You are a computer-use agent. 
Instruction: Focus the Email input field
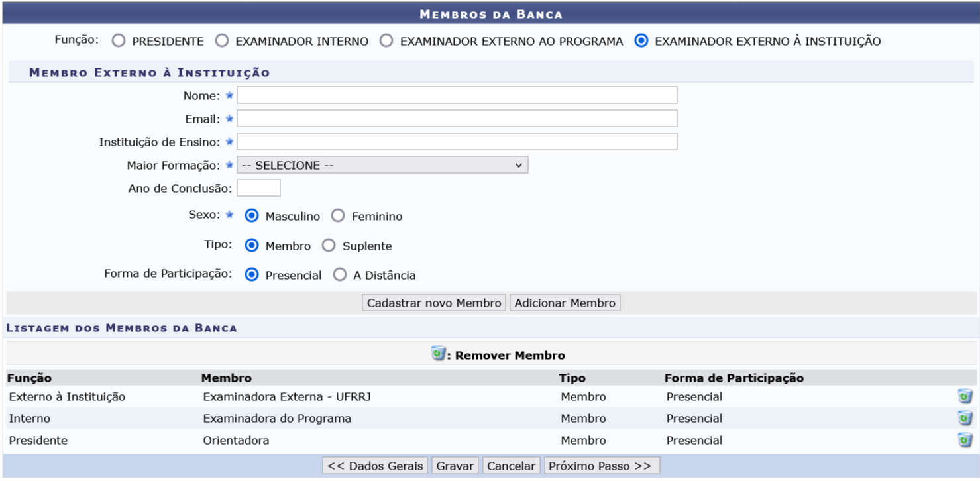[x=457, y=119]
